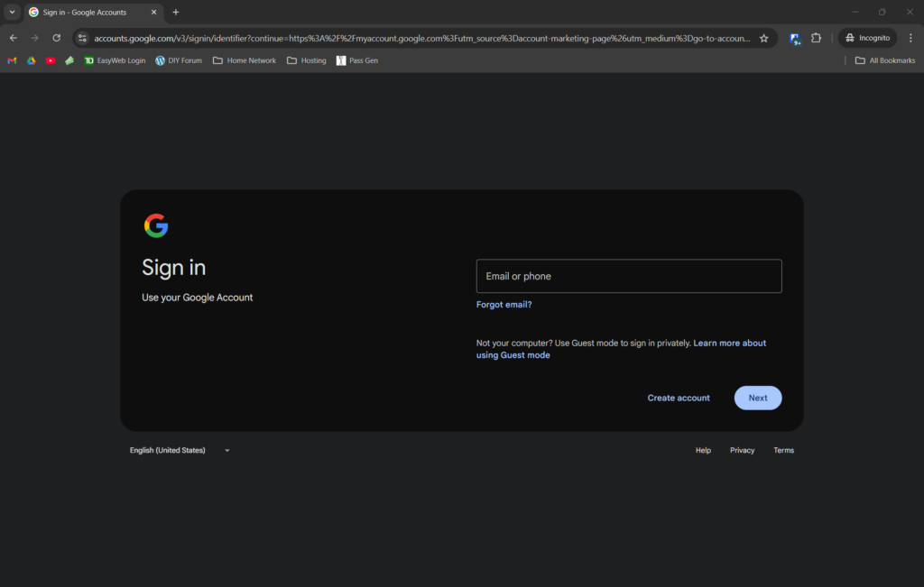Open the Privacy link in footer
924x587 pixels.
742,451
